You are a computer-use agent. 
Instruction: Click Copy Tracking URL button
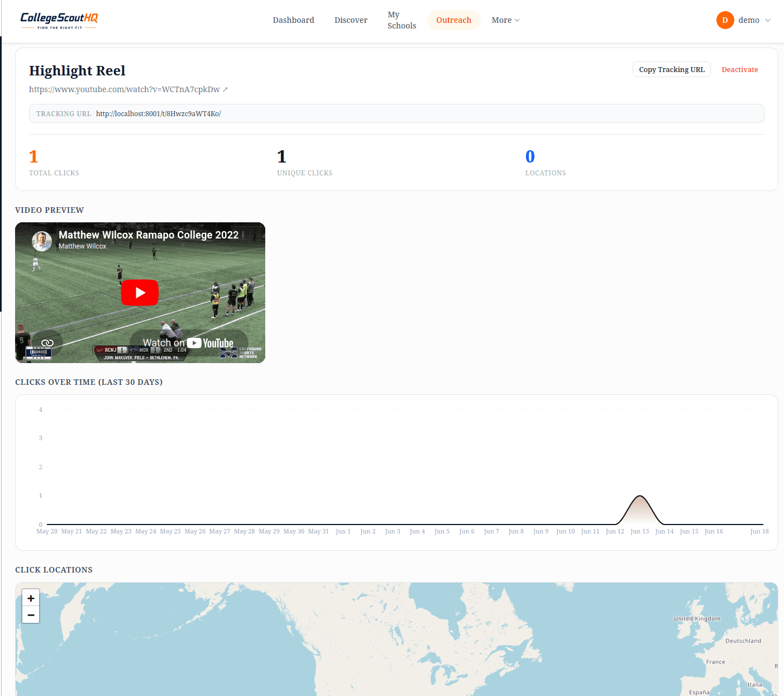[x=672, y=69]
